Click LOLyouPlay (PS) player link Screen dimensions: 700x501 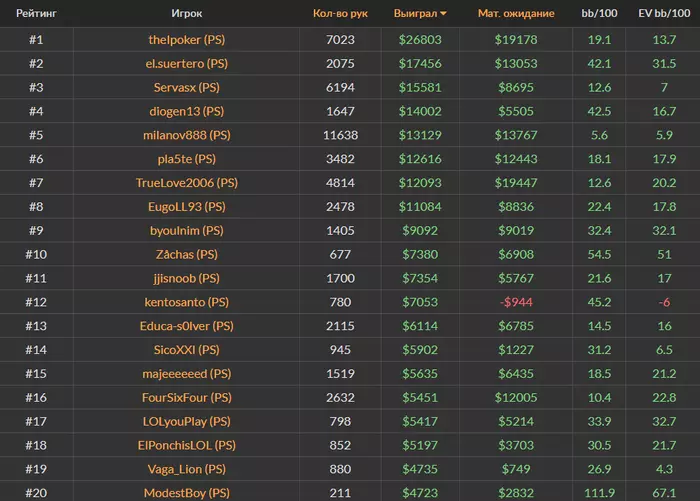coord(186,421)
